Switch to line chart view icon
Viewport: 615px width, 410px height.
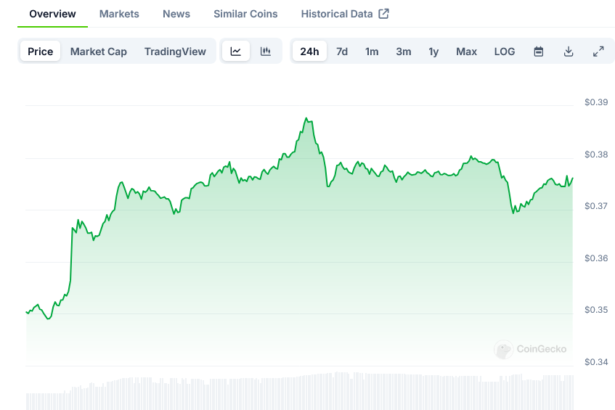pyautogui.click(x=235, y=51)
